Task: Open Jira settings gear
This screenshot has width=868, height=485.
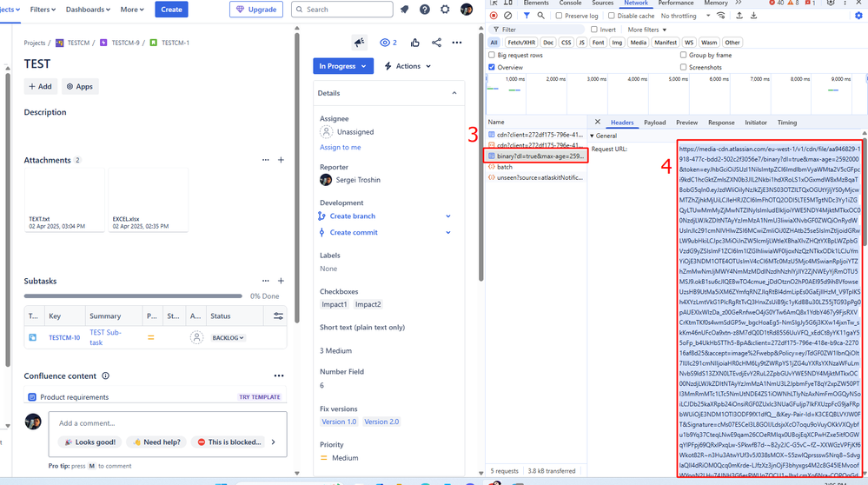Action: click(x=445, y=10)
